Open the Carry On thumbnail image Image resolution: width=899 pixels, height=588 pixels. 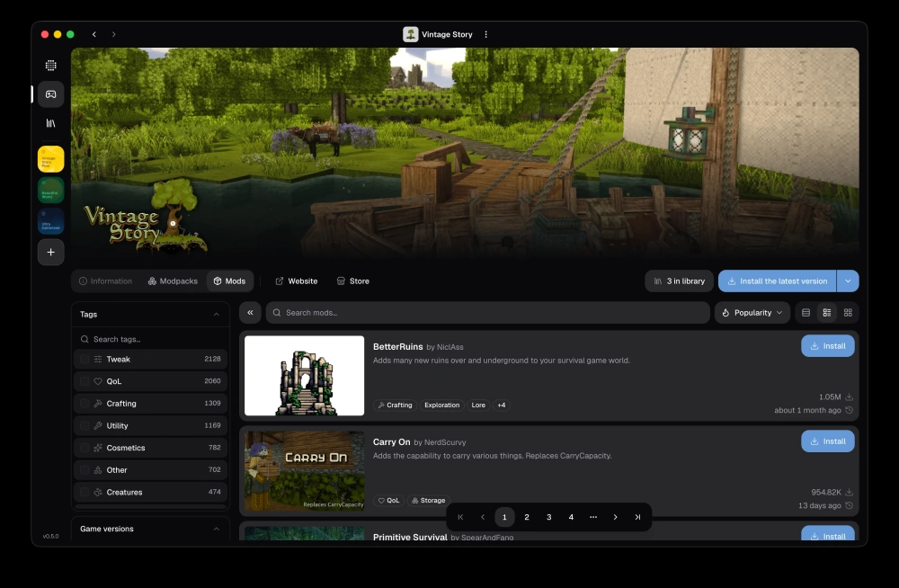305,471
